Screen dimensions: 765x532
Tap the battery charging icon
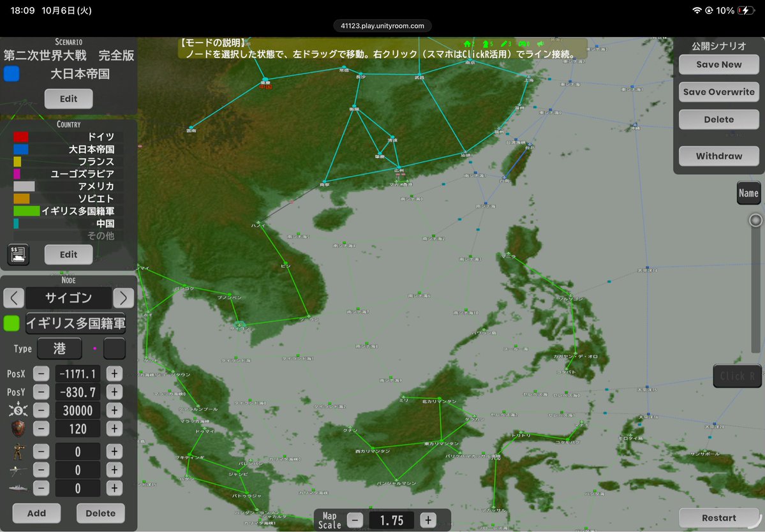pyautogui.click(x=746, y=10)
